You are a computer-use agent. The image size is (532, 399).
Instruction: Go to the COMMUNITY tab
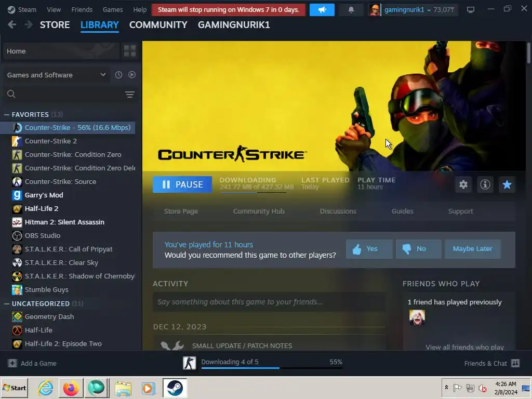[158, 25]
